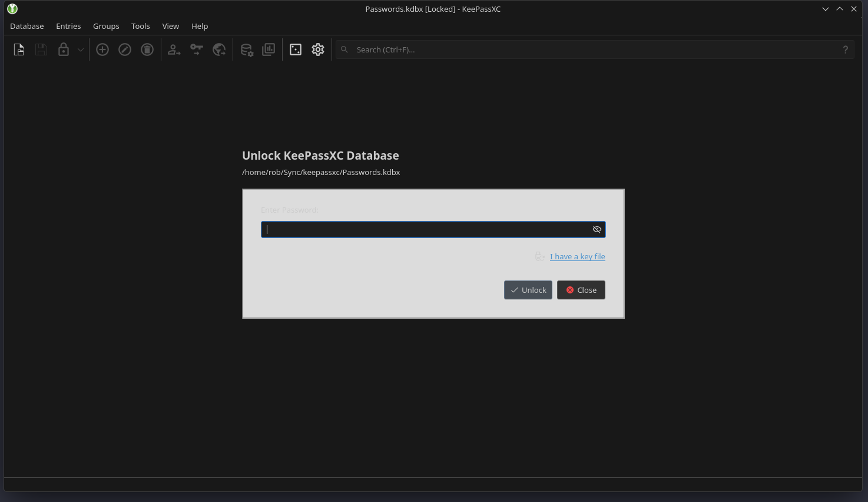Open the Password Generator dice icon

[296, 50]
